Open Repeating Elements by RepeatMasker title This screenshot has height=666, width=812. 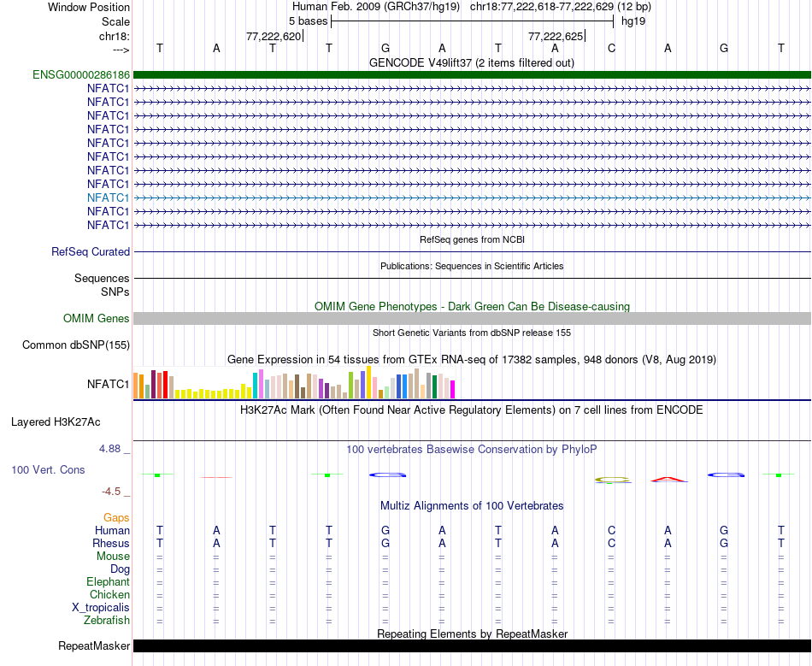[472, 634]
